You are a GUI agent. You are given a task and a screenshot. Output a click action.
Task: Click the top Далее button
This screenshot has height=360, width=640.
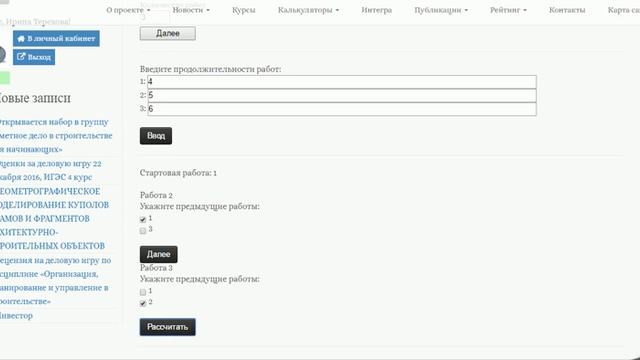pyautogui.click(x=167, y=33)
